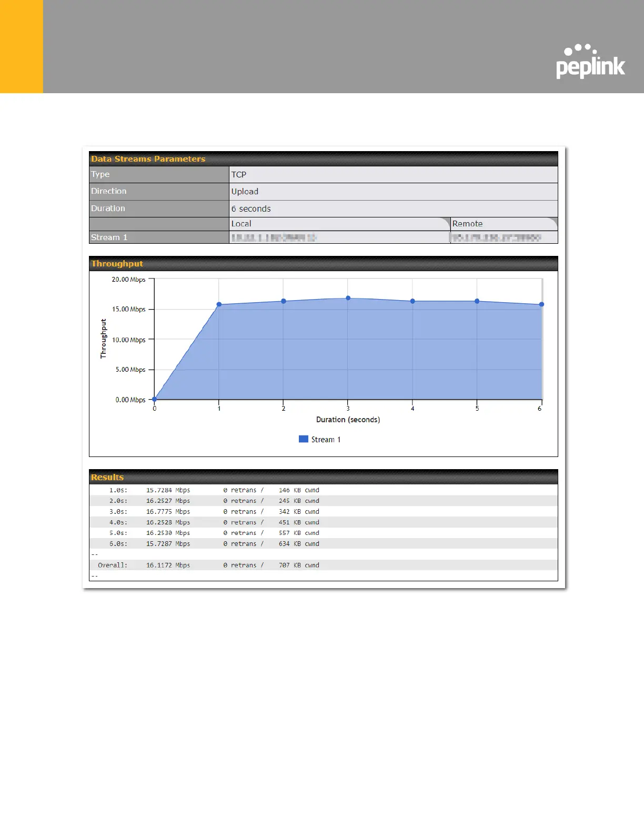Click the Local column header
This screenshot has width=644, height=834.
340,224
